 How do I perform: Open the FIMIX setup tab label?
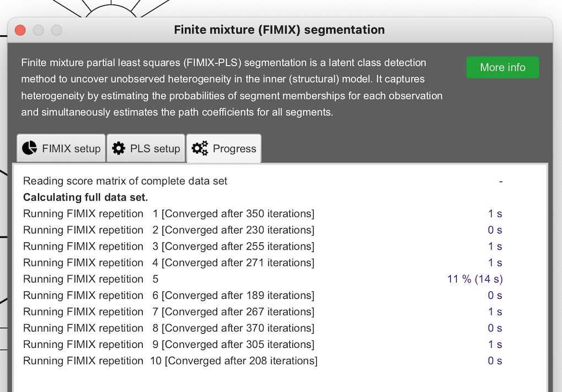[x=71, y=149]
